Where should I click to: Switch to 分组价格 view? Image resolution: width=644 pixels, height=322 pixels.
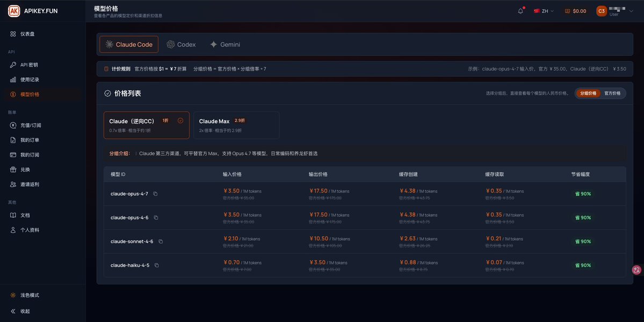588,94
